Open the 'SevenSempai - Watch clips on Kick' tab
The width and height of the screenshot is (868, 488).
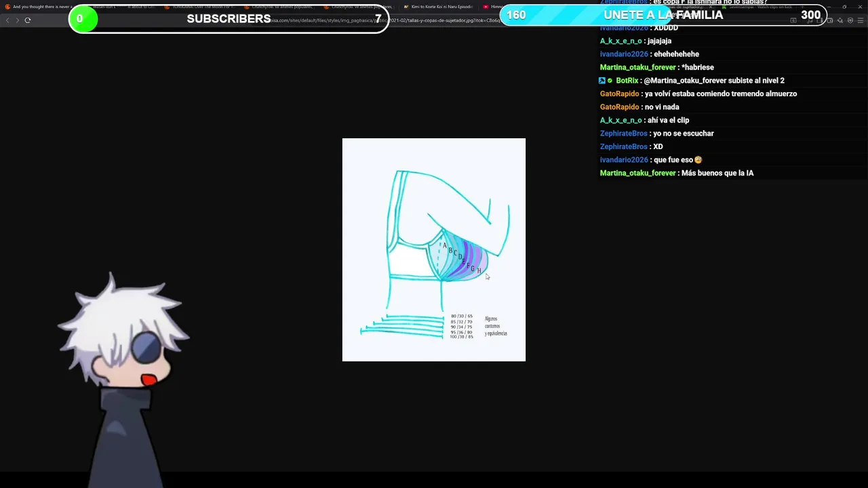756,7
